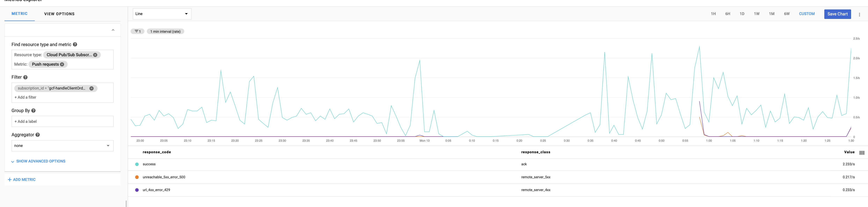This screenshot has height=207, width=868.
Task: Remove the Push requests metric chip
Action: pos(62,64)
